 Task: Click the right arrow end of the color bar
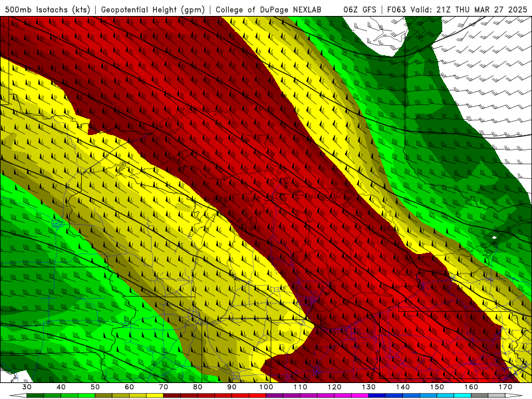[514, 396]
